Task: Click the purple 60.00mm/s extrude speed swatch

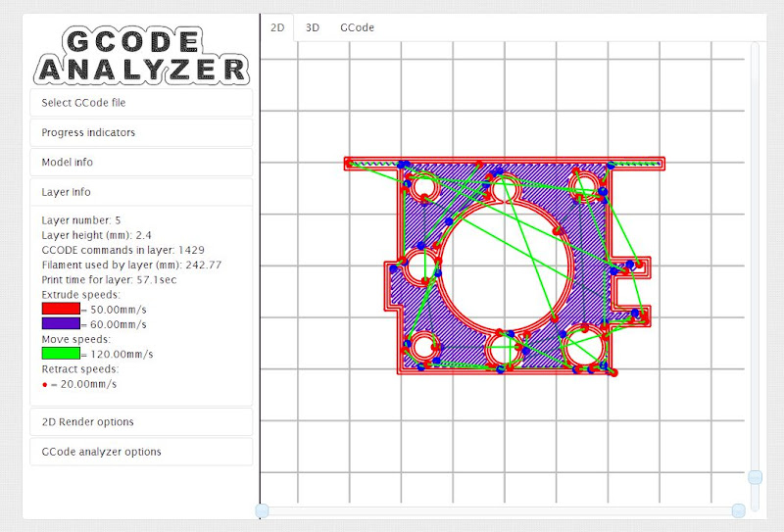Action: [61, 324]
